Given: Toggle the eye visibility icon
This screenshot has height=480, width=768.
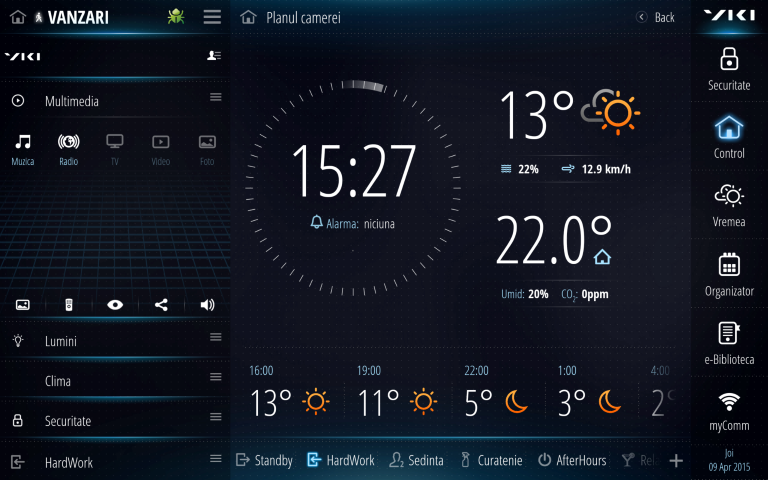Looking at the screenshot, I should 115,305.
